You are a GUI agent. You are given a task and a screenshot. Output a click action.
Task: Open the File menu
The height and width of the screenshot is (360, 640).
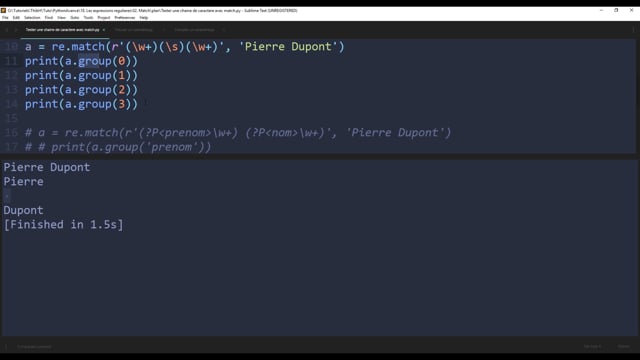pyautogui.click(x=5, y=18)
